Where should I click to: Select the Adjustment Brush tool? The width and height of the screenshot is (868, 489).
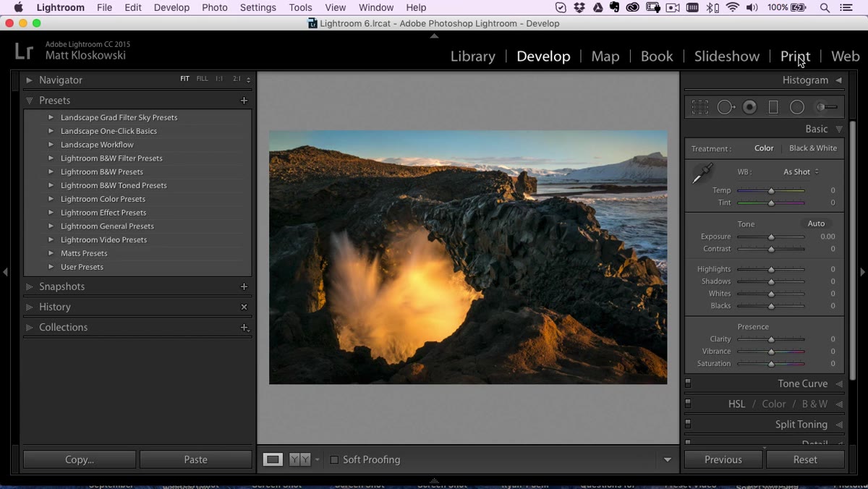pos(826,107)
